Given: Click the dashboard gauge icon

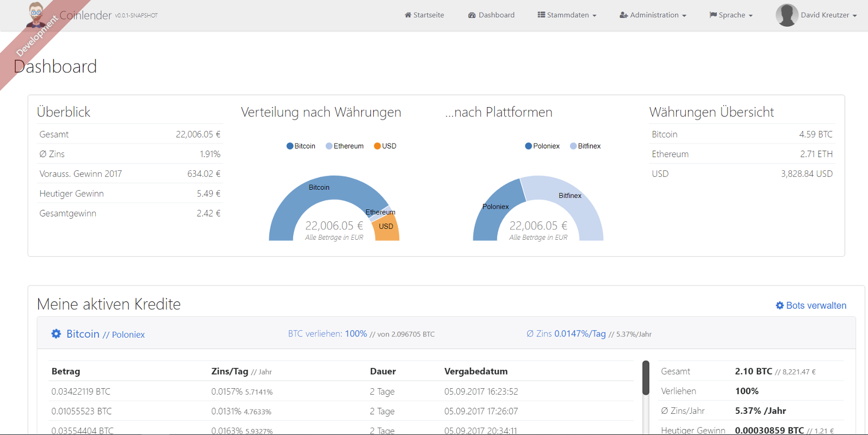Looking at the screenshot, I should click(x=472, y=15).
